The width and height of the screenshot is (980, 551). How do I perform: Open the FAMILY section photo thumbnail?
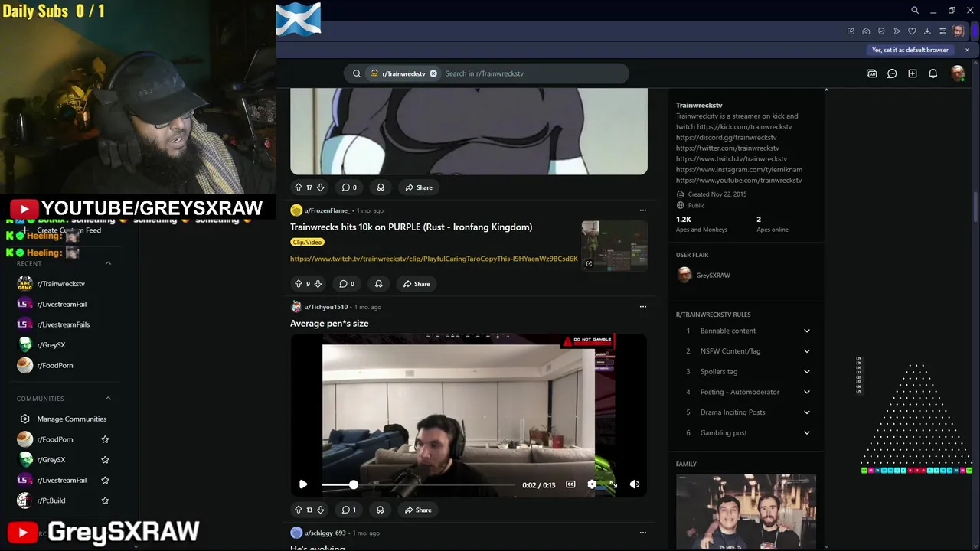coord(746,510)
